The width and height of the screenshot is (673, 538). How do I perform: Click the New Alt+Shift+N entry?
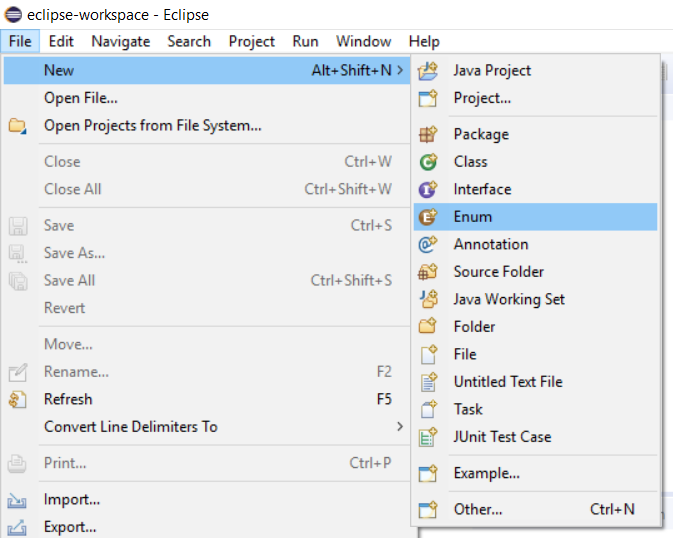click(207, 70)
